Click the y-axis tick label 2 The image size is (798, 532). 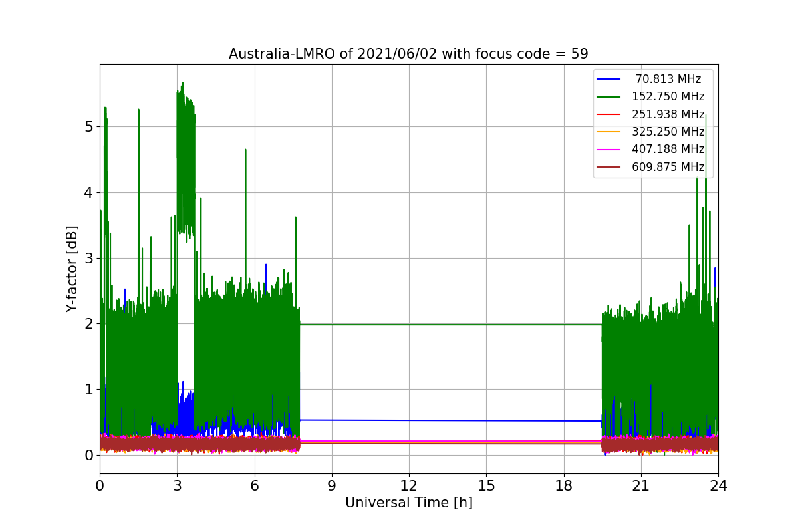[88, 324]
